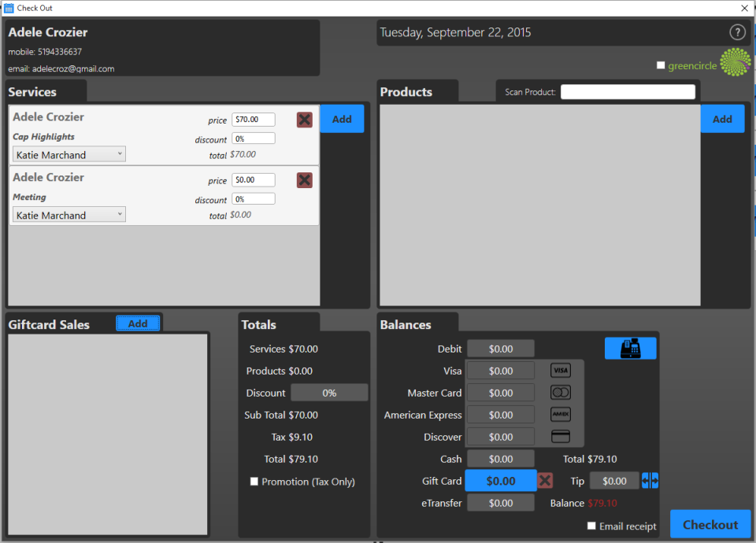Remove the Cap Highlights service
Screen dimensions: 756x543
tap(304, 120)
